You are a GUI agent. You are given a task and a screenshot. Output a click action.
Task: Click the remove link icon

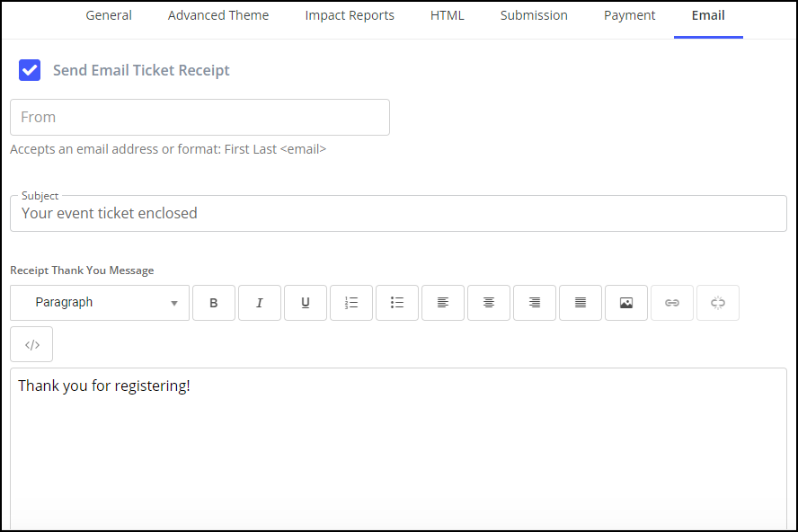coord(718,303)
